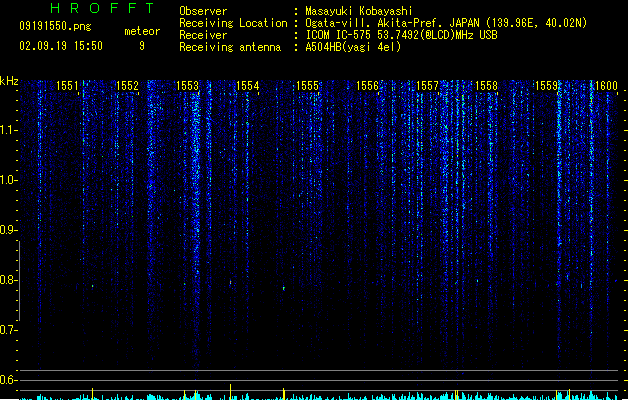Select the Ogata-vill. Akita-Pref. JAPAN location text

click(x=446, y=23)
